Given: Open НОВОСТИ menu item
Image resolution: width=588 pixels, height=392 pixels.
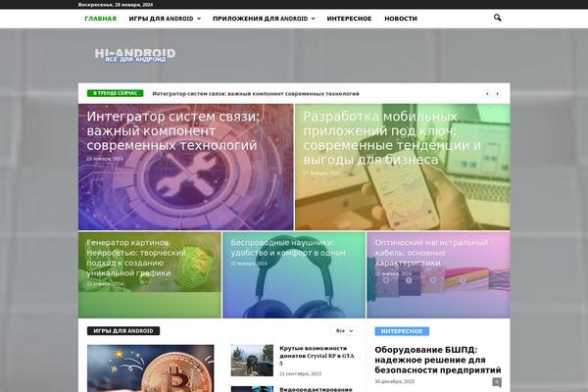Looking at the screenshot, I should point(401,19).
